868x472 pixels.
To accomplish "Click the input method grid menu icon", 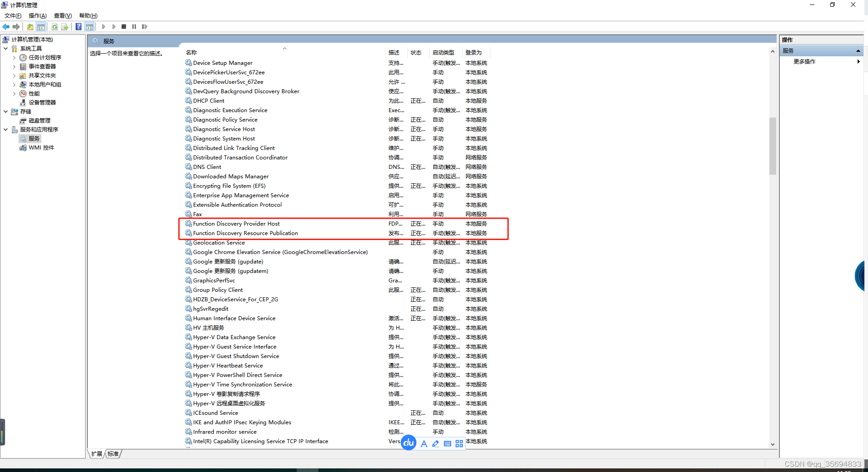I will pos(459,444).
